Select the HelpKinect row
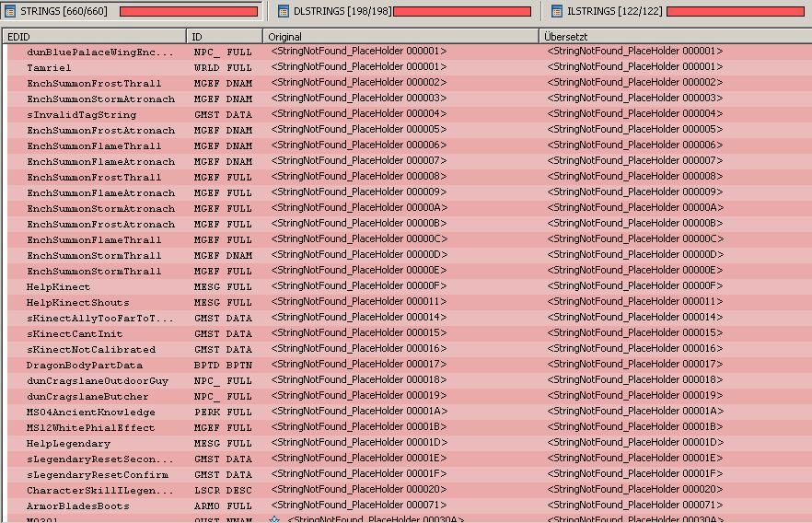The height and width of the screenshot is (523, 812). pyautogui.click(x=409, y=286)
